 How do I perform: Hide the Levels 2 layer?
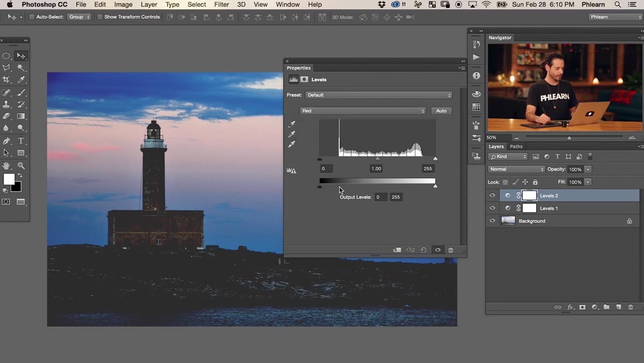coord(492,195)
